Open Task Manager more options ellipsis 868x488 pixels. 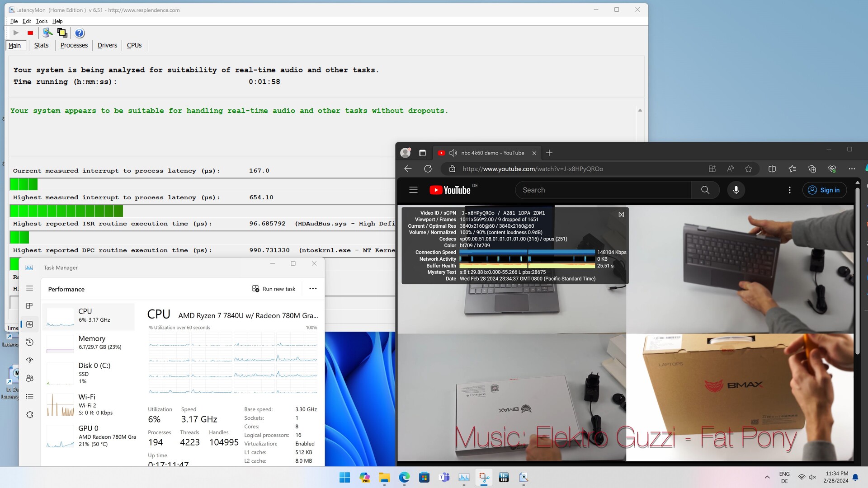[313, 289]
